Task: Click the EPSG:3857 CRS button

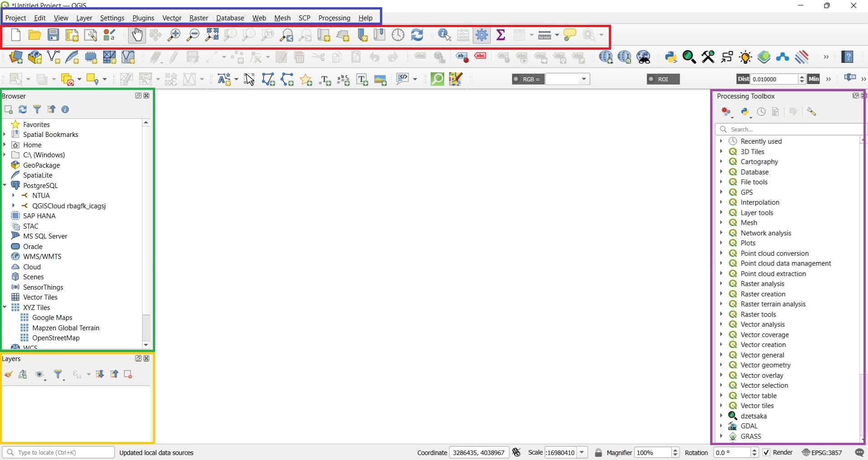Action: [822, 452]
